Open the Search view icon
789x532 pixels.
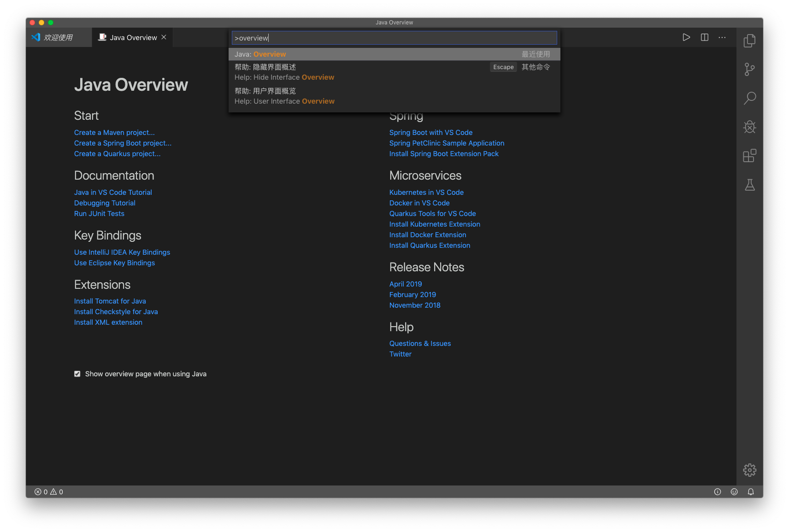(x=749, y=98)
